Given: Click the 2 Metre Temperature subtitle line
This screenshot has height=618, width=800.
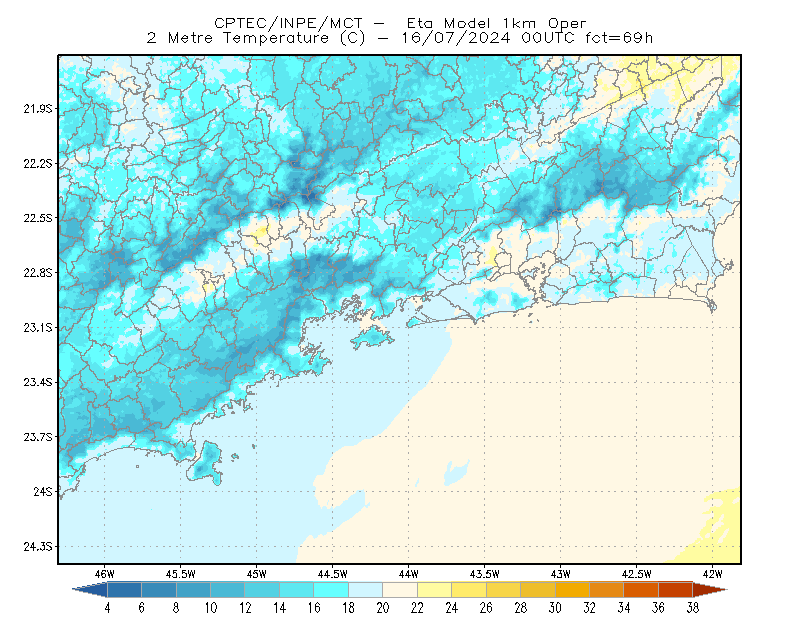Looking at the screenshot, I should pyautogui.click(x=400, y=38).
